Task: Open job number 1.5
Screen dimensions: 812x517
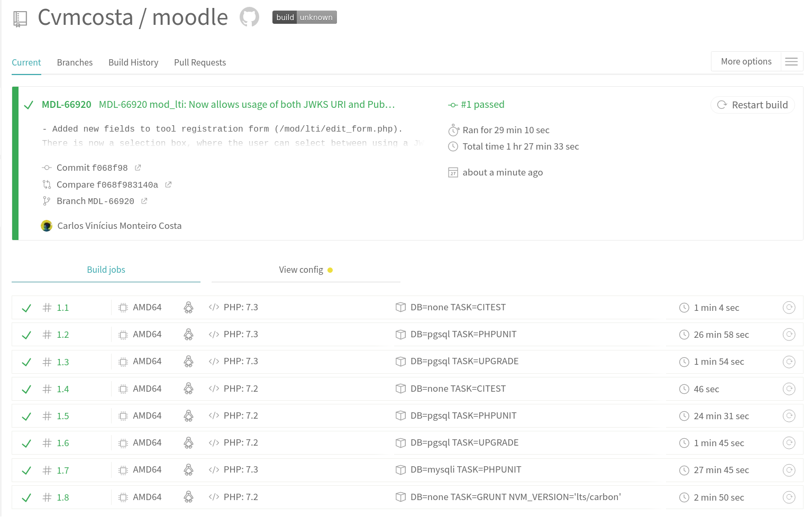Action: point(63,416)
